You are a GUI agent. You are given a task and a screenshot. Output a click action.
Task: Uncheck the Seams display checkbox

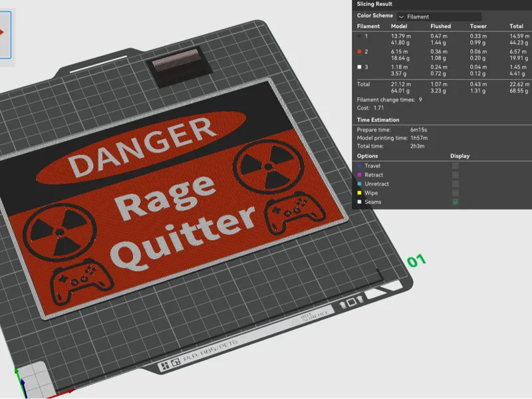(456, 202)
